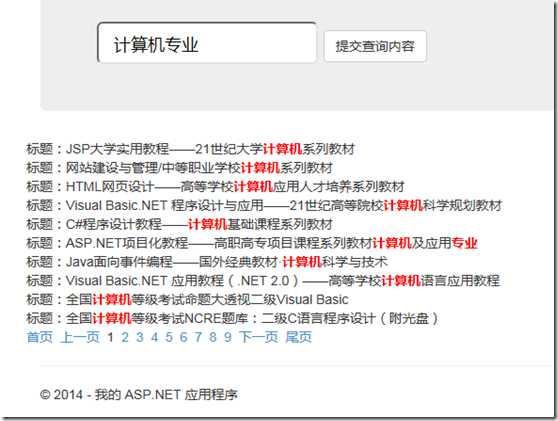558x421 pixels.
Task: Open results page 5
Action: click(x=169, y=337)
